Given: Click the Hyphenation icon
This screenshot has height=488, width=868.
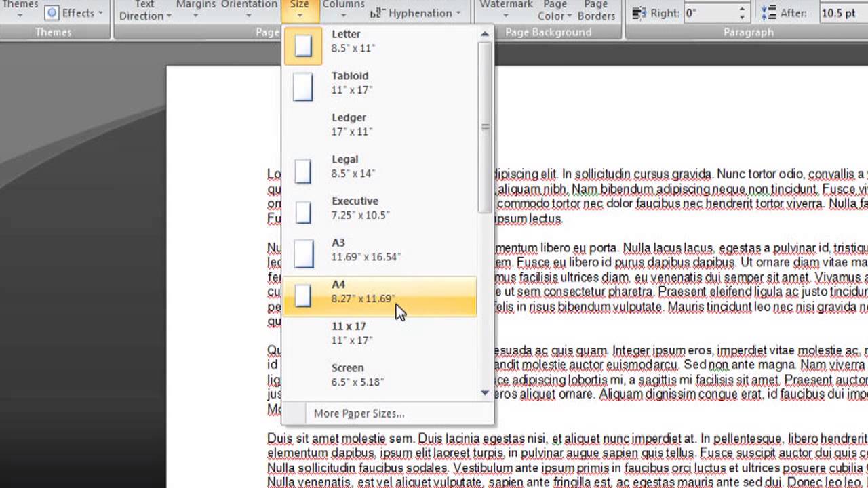Looking at the screenshot, I should point(376,13).
